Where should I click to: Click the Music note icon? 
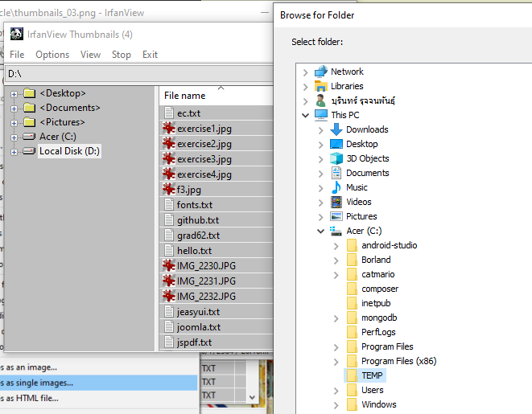click(336, 187)
